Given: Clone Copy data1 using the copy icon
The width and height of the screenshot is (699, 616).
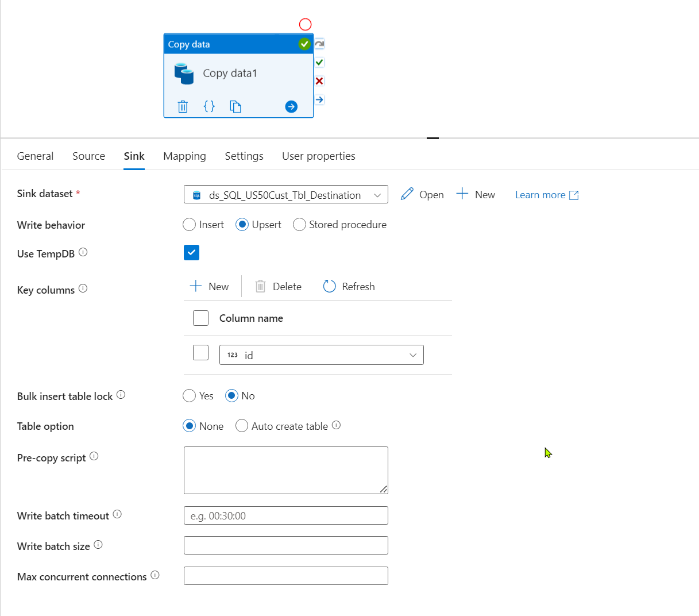Looking at the screenshot, I should (235, 106).
